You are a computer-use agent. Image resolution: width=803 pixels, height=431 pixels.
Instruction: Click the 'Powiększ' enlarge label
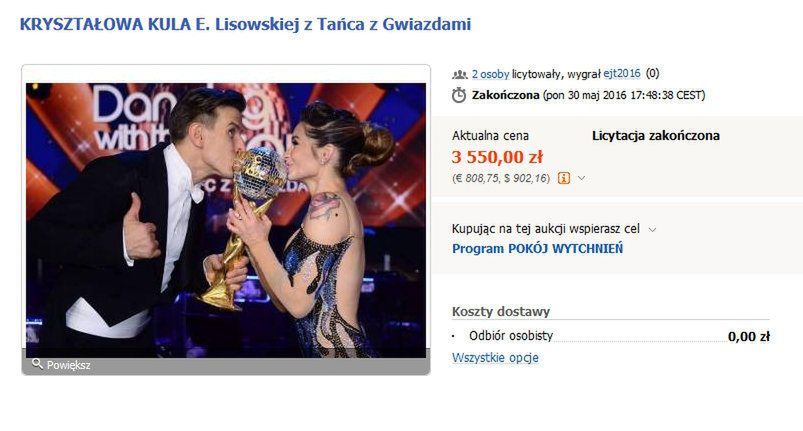click(x=69, y=365)
